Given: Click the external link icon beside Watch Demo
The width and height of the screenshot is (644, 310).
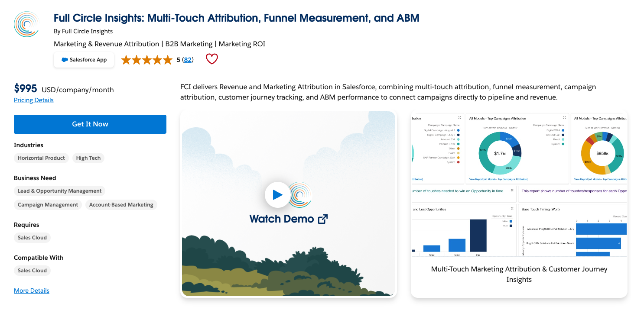Looking at the screenshot, I should pyautogui.click(x=323, y=219).
